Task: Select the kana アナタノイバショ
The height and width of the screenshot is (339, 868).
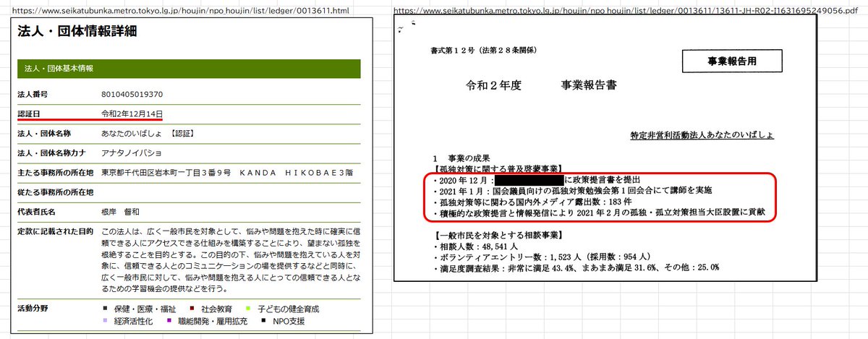Action: click(x=132, y=153)
